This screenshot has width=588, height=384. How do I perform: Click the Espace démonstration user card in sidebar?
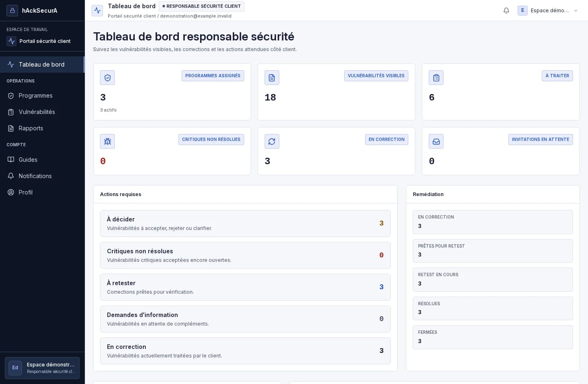[42, 368]
